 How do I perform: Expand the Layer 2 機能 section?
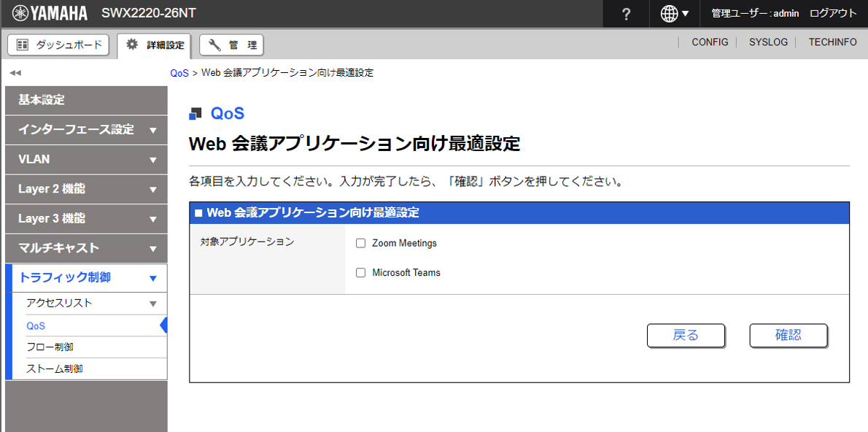point(86,189)
